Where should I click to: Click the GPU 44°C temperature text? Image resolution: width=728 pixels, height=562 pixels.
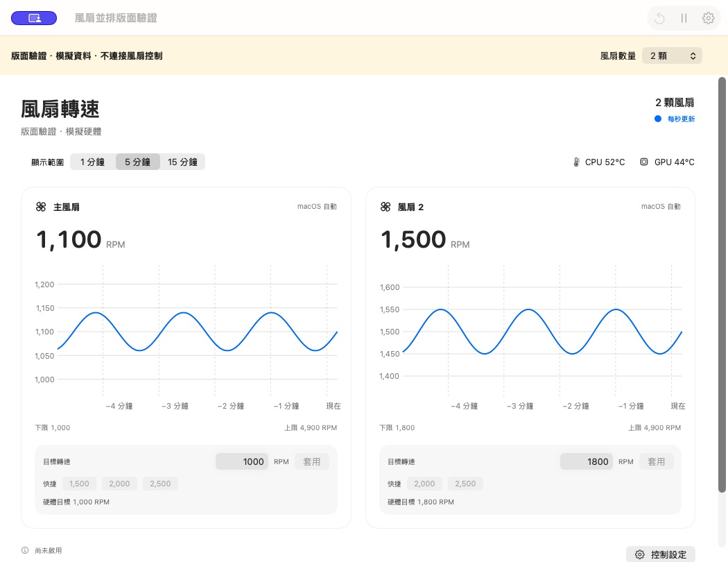pyautogui.click(x=675, y=162)
